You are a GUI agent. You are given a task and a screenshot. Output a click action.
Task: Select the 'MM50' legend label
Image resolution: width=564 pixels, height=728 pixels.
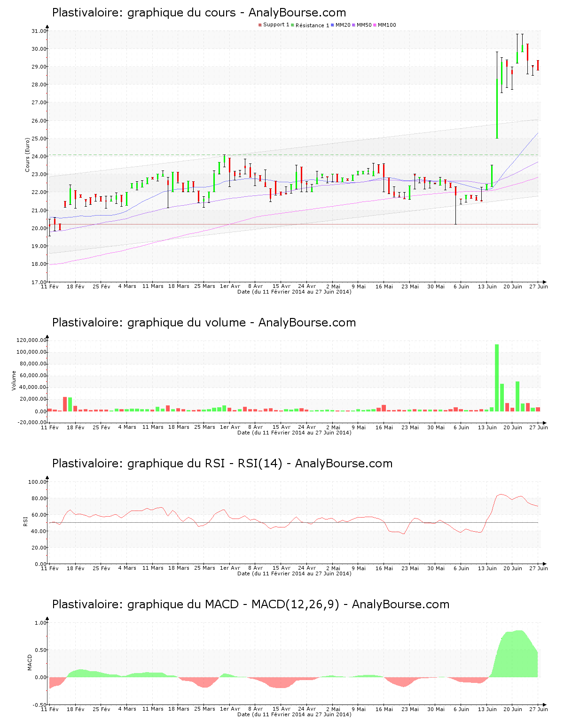point(364,25)
